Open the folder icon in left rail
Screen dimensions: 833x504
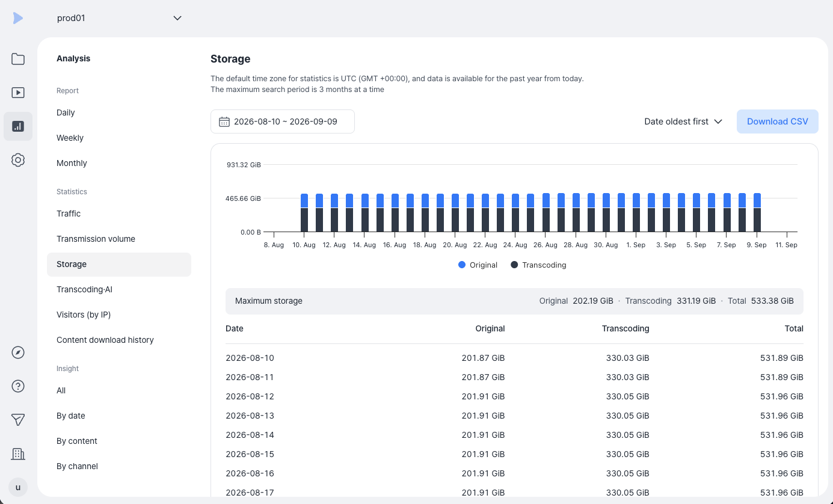click(x=18, y=59)
